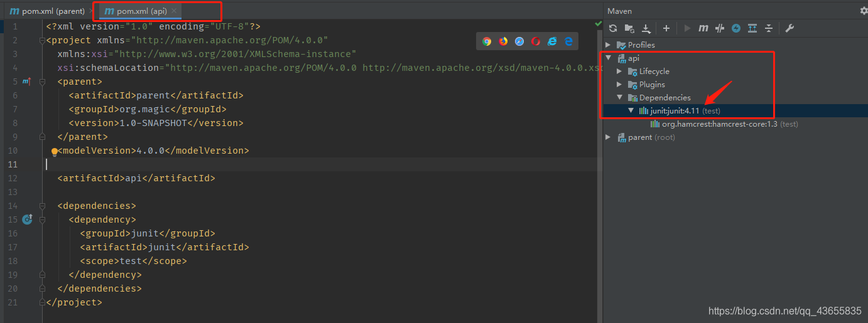
Task: Expand the parent (root) node arrow
Action: (608, 137)
